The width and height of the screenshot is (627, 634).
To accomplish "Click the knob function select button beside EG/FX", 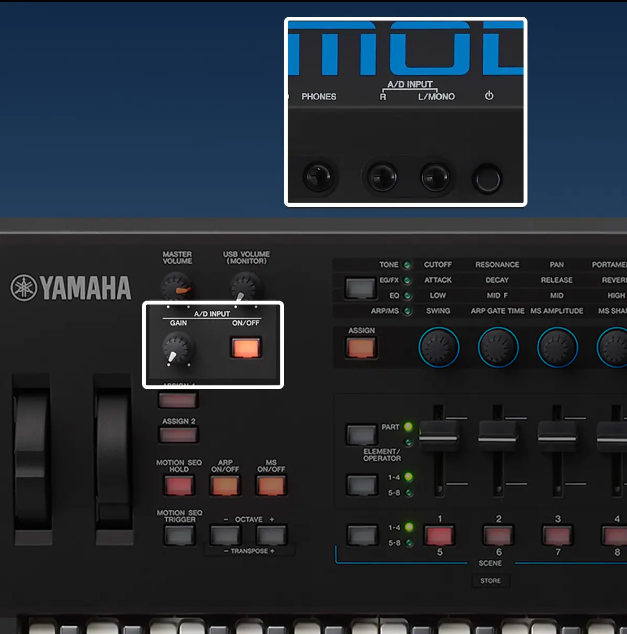I will coord(360,288).
